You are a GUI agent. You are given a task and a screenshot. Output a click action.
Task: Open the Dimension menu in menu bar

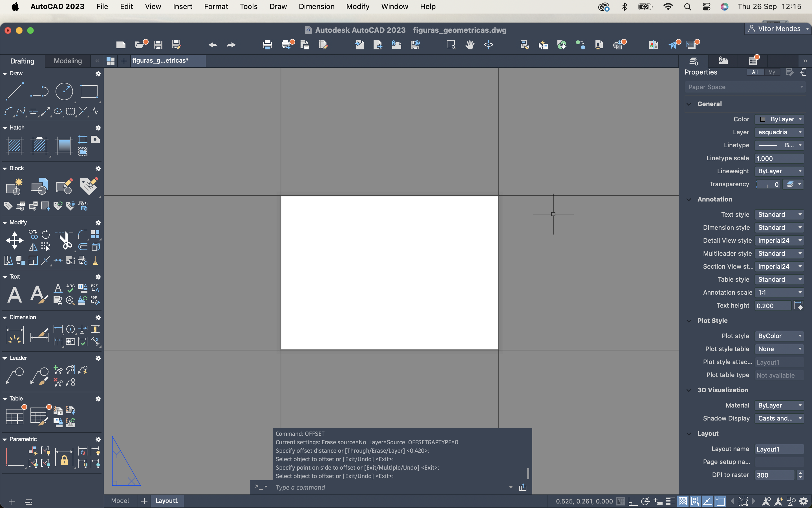click(316, 6)
